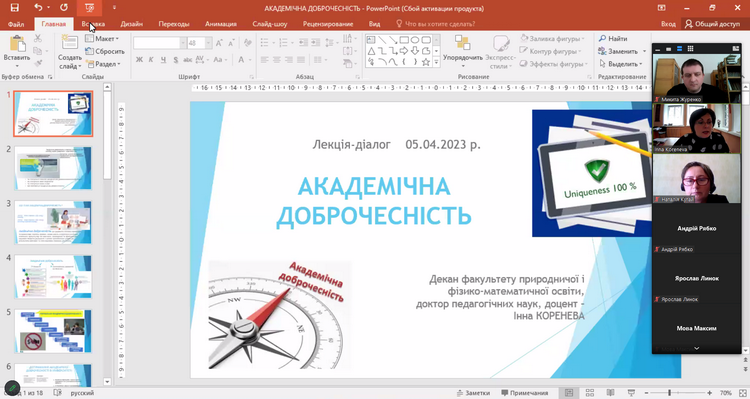Click the Общий доступ share button
This screenshot has width=750, height=399.
[x=713, y=23]
